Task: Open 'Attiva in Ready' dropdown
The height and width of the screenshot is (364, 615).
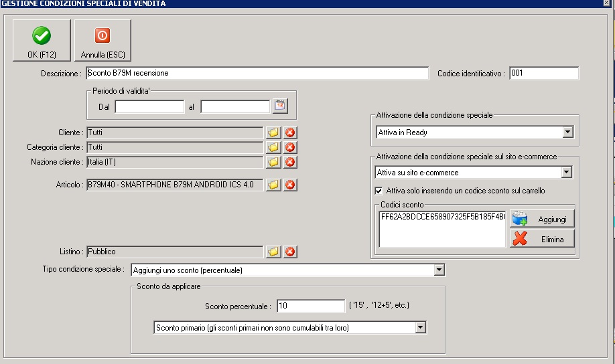Action: pyautogui.click(x=567, y=132)
